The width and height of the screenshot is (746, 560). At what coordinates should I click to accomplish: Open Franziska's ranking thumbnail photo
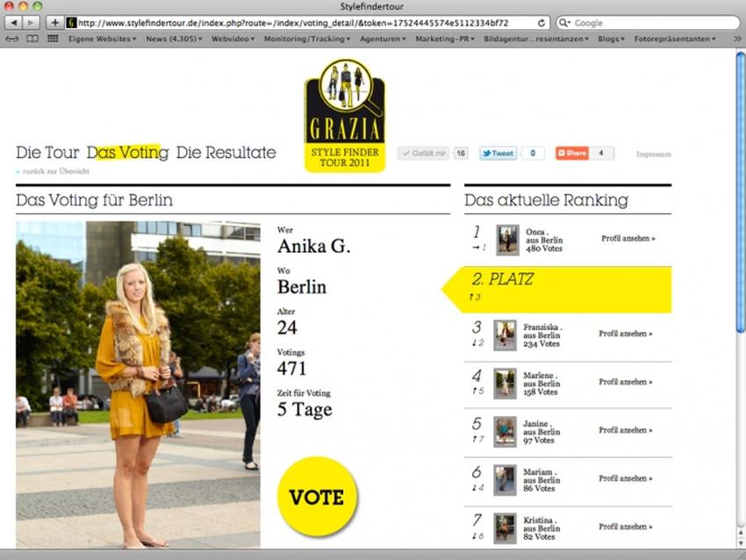click(506, 335)
